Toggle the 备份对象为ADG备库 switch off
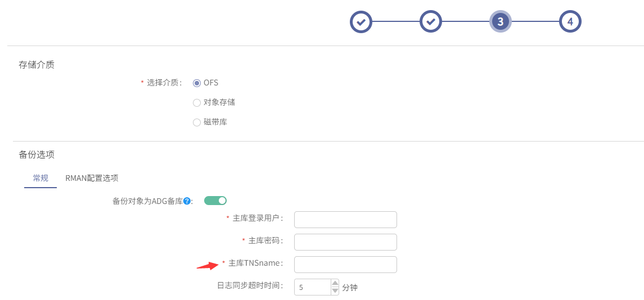This screenshot has width=644, height=300. pyautogui.click(x=215, y=201)
